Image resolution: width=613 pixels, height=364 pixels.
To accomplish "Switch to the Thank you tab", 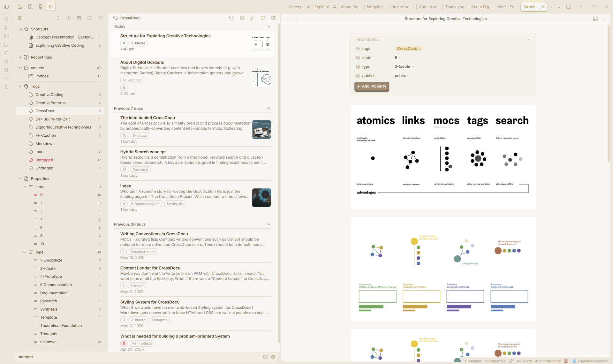I will coord(455,7).
